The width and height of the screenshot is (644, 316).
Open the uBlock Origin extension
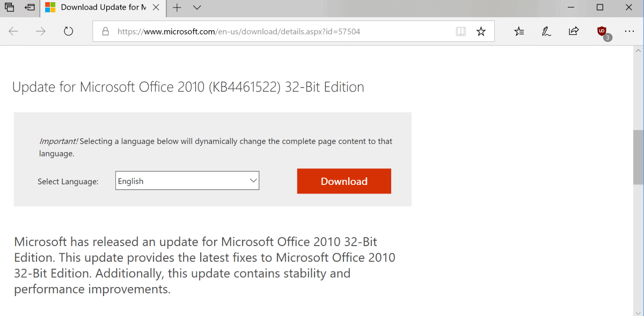[602, 31]
